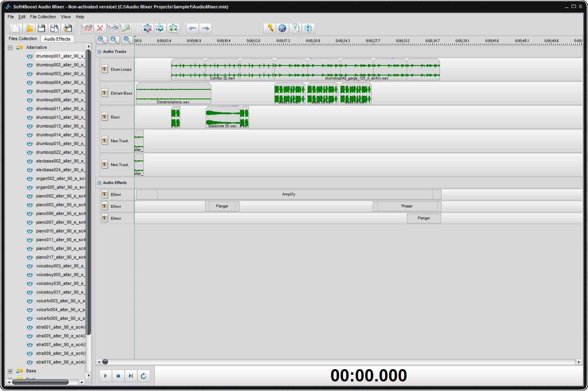Screen dimensions: 588x391
Task: Zoom in on the timeline
Action: pyautogui.click(x=102, y=40)
